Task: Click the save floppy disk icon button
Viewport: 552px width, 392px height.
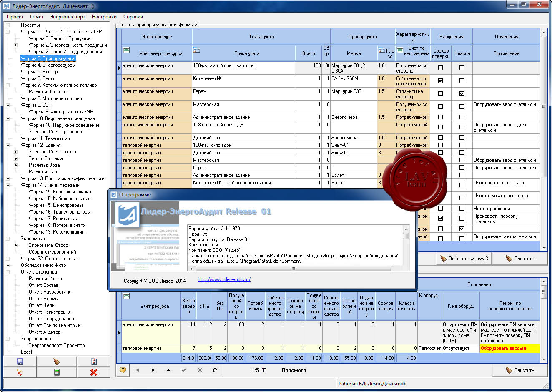Action: coord(20,362)
